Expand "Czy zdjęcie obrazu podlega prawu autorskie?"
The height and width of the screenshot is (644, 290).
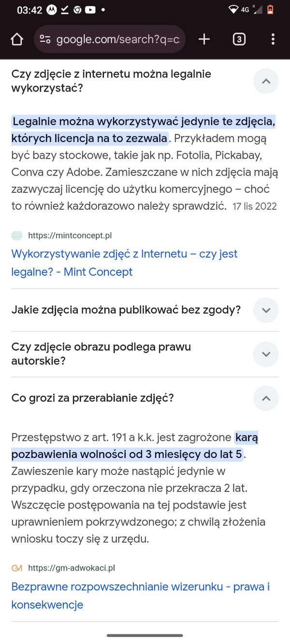(266, 354)
